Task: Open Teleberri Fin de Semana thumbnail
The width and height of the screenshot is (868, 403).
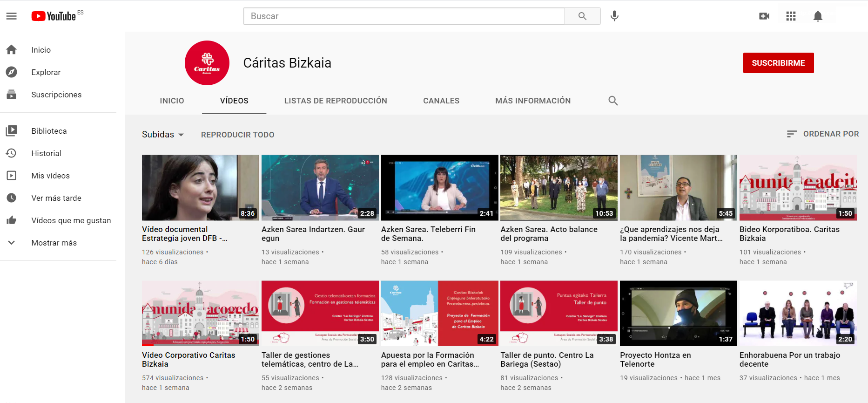Action: [440, 188]
